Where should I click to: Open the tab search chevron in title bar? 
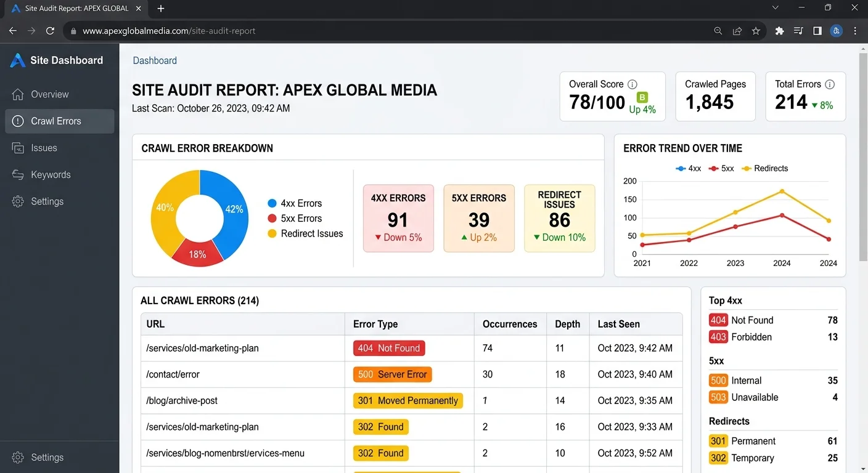[x=776, y=8]
